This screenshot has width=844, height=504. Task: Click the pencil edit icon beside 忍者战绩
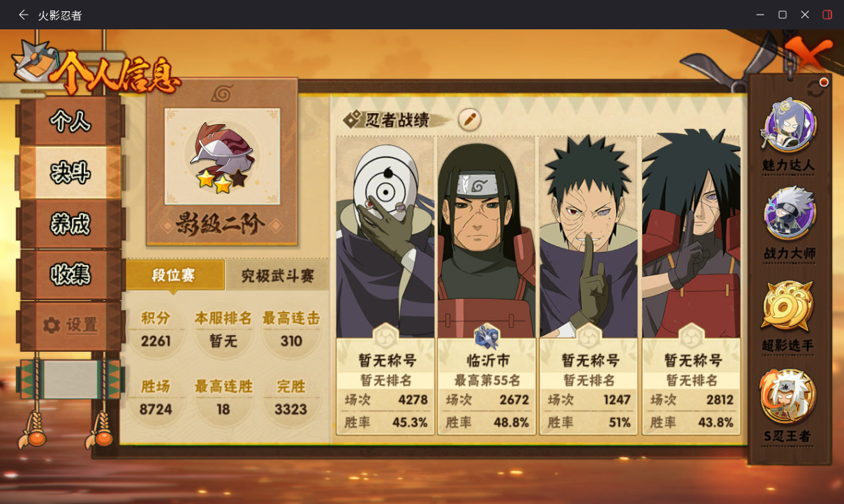tap(470, 119)
